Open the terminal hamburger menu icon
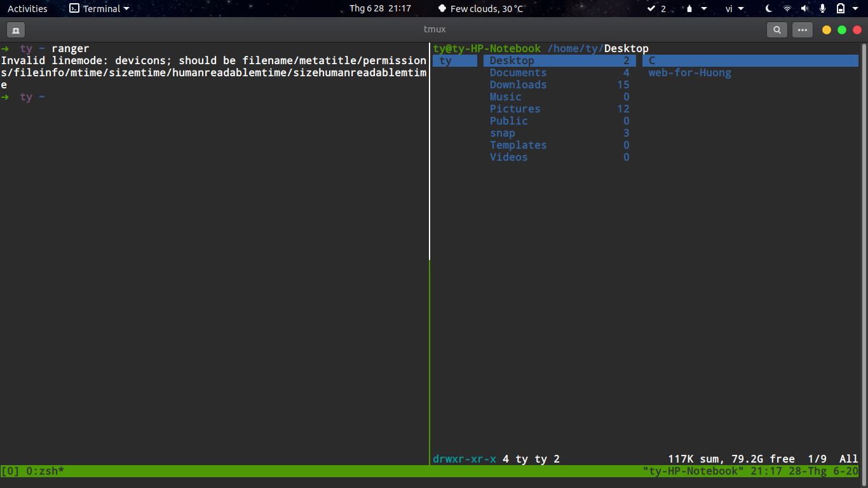 (802, 29)
